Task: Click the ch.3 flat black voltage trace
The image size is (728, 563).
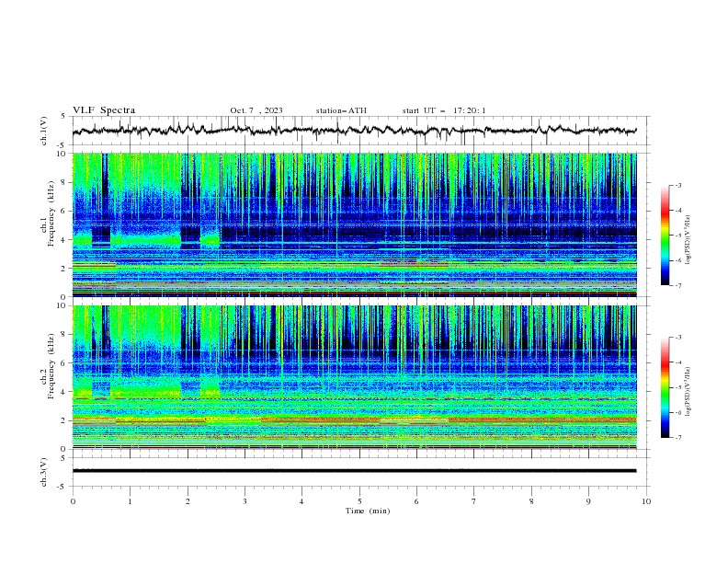Action: point(354,471)
